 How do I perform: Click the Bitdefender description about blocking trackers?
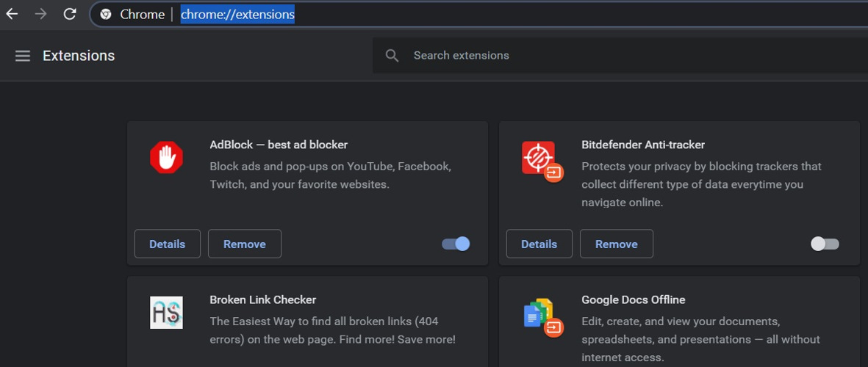click(701, 184)
